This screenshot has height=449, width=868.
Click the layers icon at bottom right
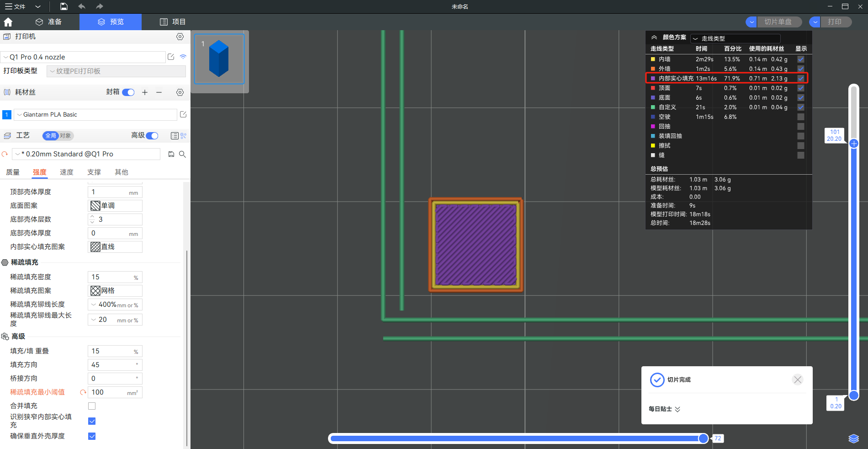pos(853,438)
